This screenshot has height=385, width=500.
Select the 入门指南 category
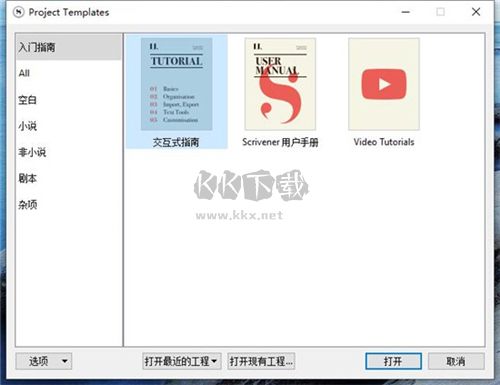pos(68,47)
